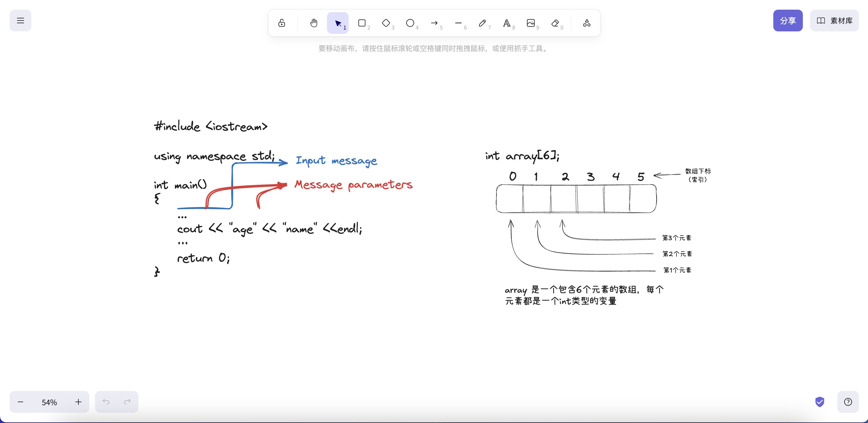Toggle the canvas lock icon
The image size is (868, 423).
tap(282, 23)
